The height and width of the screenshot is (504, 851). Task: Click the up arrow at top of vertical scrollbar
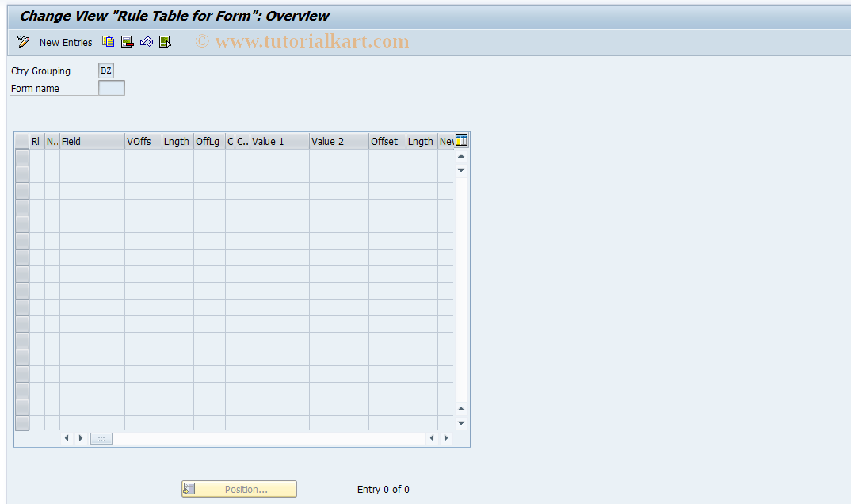461,156
